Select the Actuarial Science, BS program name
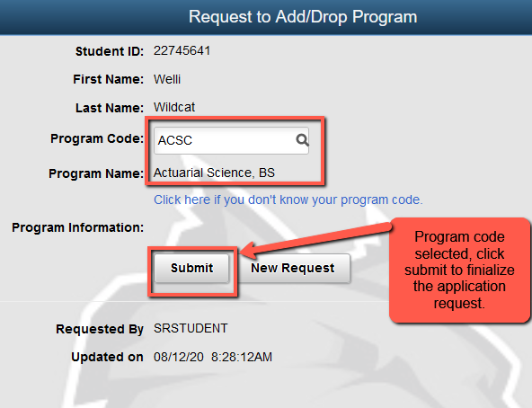Viewport: 532px width, 408px height. tap(214, 173)
